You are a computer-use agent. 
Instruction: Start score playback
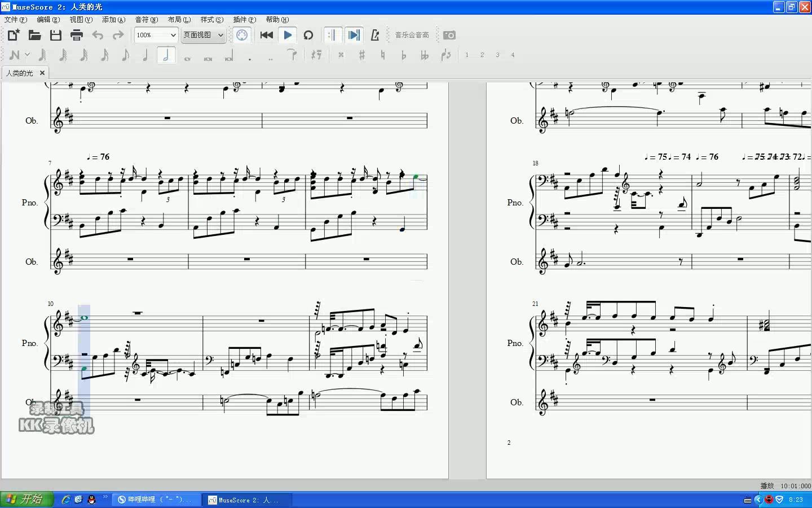288,35
